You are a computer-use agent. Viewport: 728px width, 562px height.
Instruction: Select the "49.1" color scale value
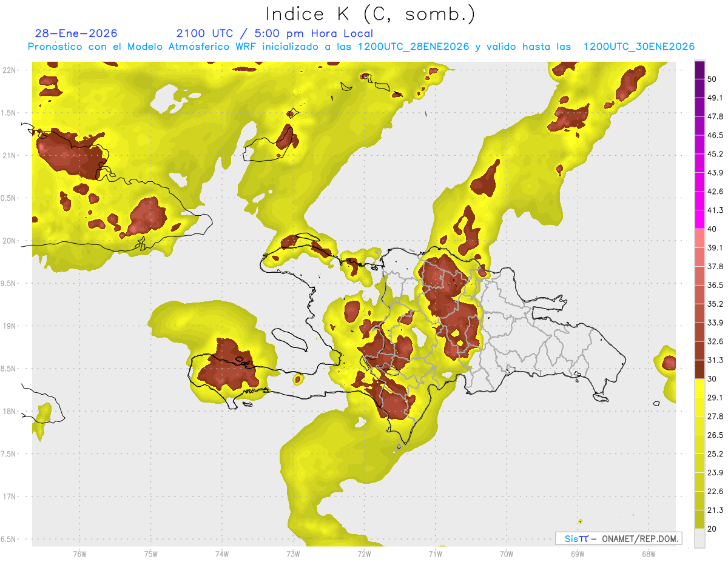715,98
